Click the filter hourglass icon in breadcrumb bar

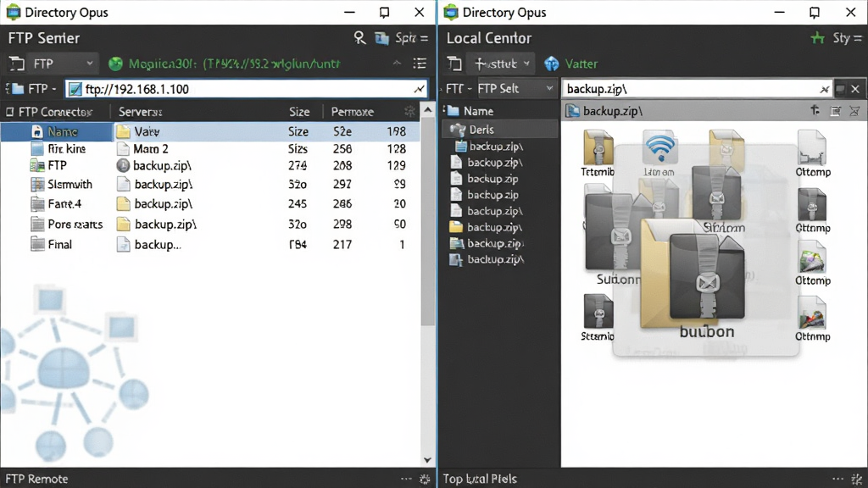pyautogui.click(x=854, y=111)
